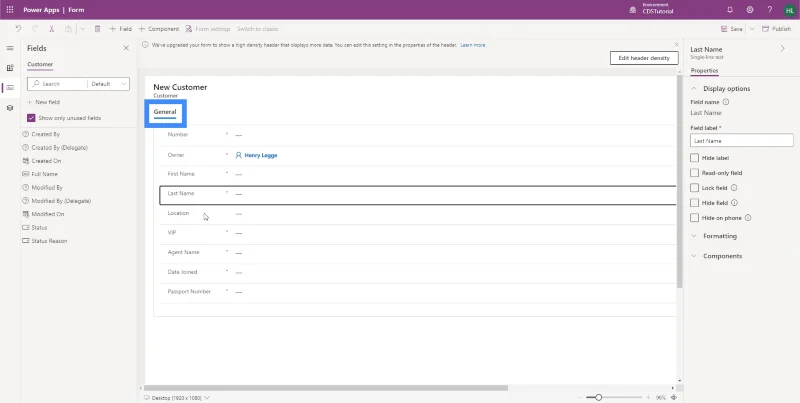Select the Passport Number field row

click(x=418, y=292)
